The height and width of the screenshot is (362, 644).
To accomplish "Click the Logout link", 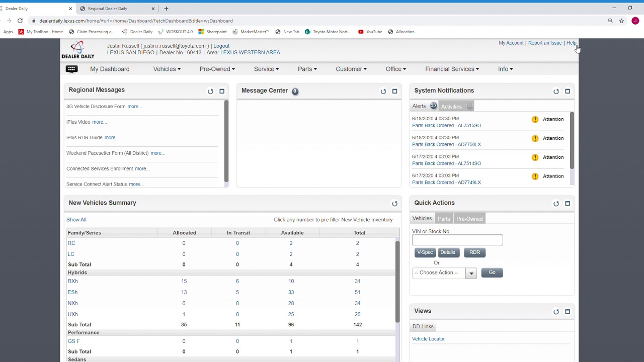I will [221, 46].
